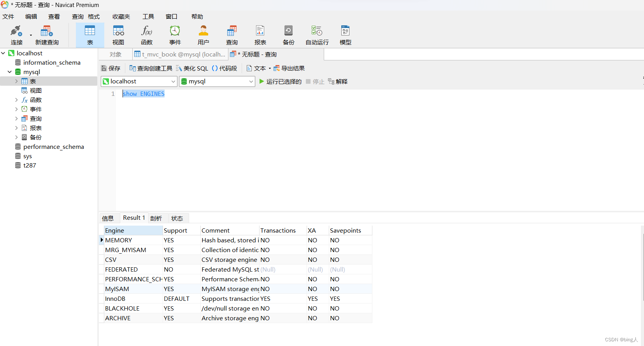
Task: Click the DEFAULT support cell
Action: pos(181,298)
